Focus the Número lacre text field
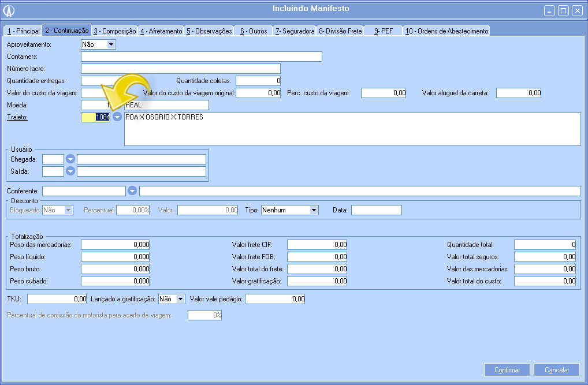588x385 pixels. (x=180, y=69)
